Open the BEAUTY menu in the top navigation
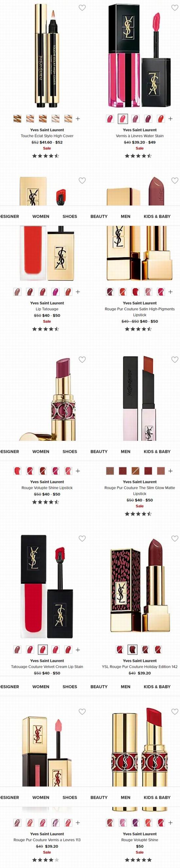The image size is (180, 868). tap(99, 216)
